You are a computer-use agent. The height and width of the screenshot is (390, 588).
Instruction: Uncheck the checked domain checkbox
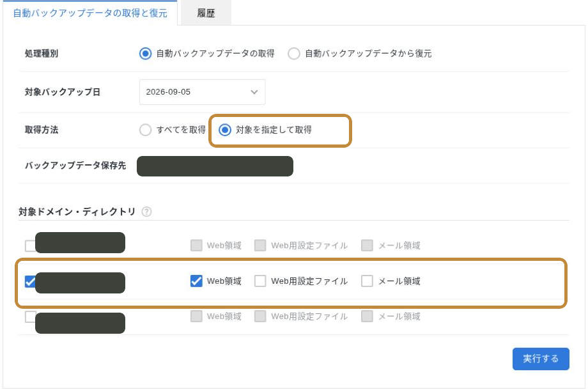tap(30, 281)
